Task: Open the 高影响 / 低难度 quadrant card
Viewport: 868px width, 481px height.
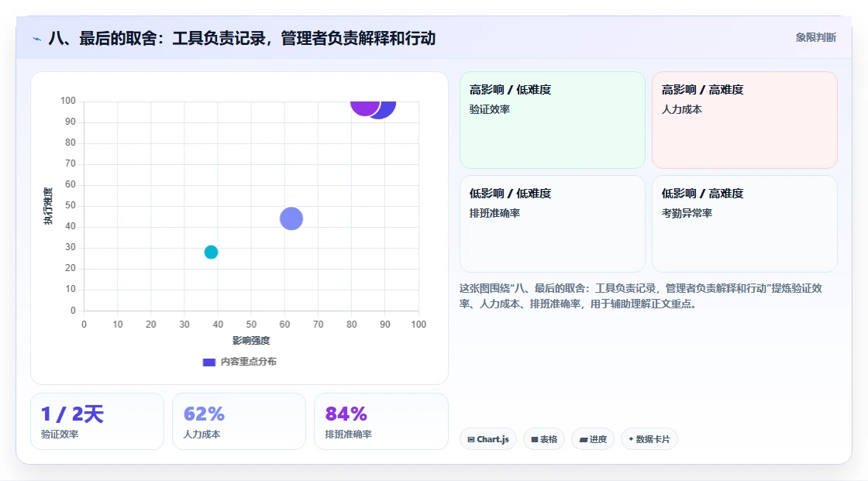Action: (x=553, y=120)
